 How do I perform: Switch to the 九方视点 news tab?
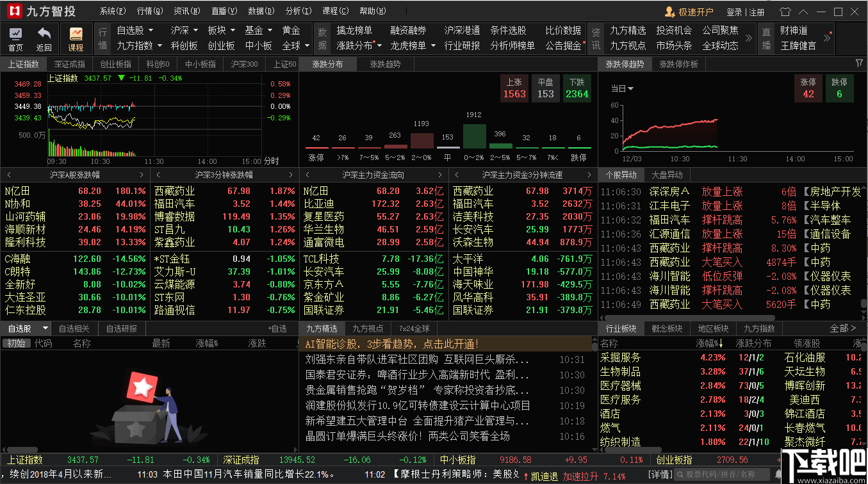tap(368, 328)
